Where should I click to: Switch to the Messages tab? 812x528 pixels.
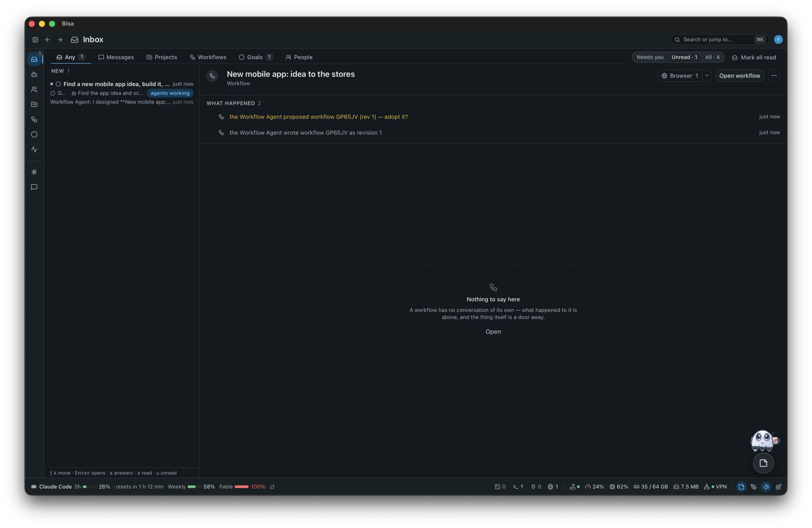coord(116,57)
